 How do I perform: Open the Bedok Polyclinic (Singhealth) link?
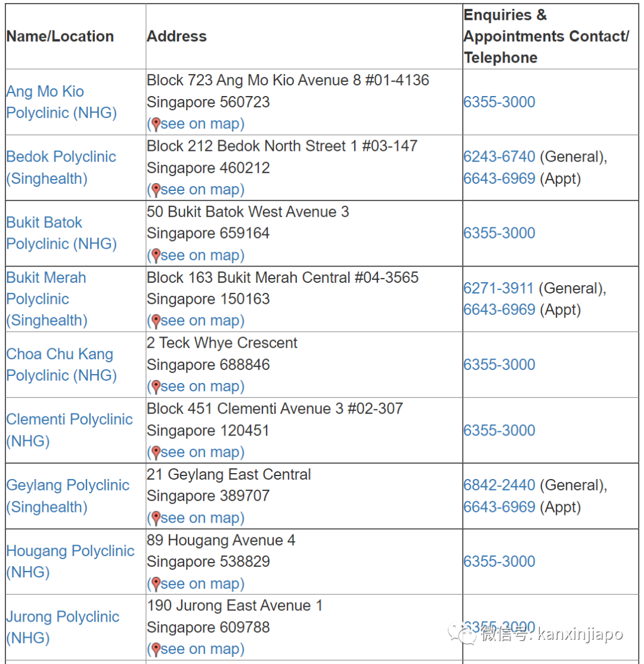coord(61,168)
